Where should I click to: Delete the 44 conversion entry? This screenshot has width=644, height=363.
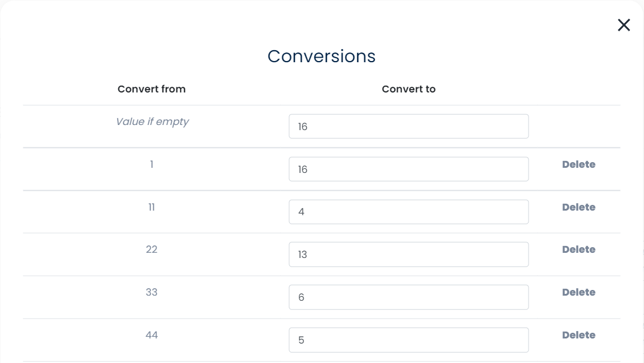(578, 335)
